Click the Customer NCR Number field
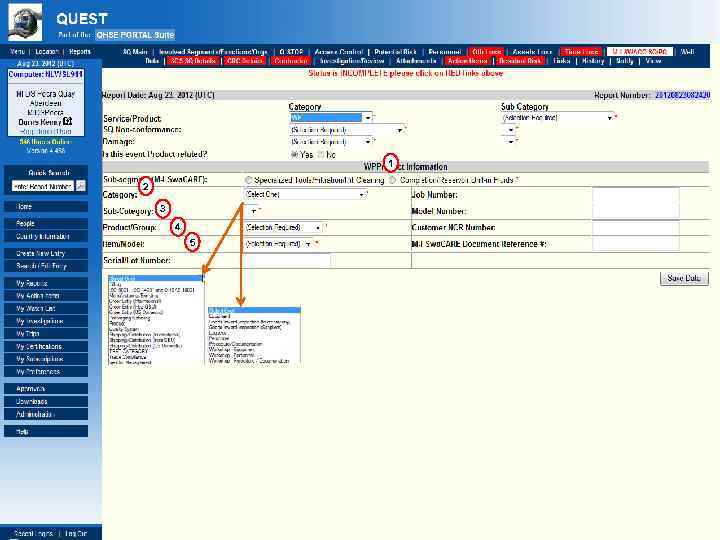The height and width of the screenshot is (540, 720). coord(636,227)
